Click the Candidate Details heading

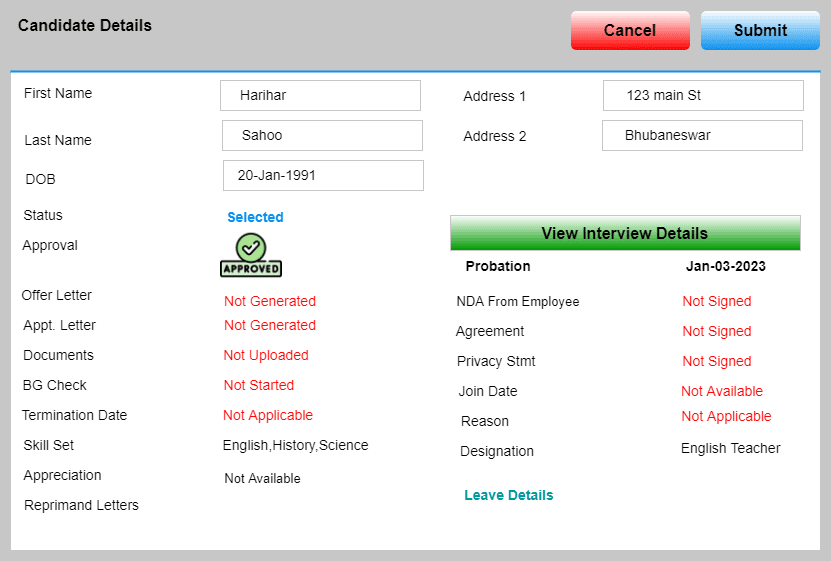[x=85, y=25]
